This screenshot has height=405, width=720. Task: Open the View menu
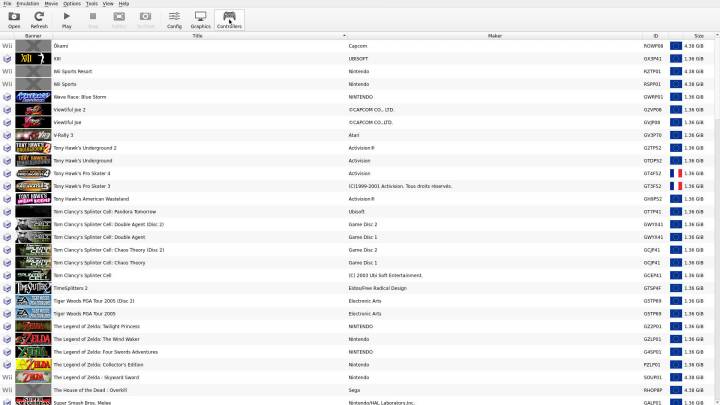(108, 4)
